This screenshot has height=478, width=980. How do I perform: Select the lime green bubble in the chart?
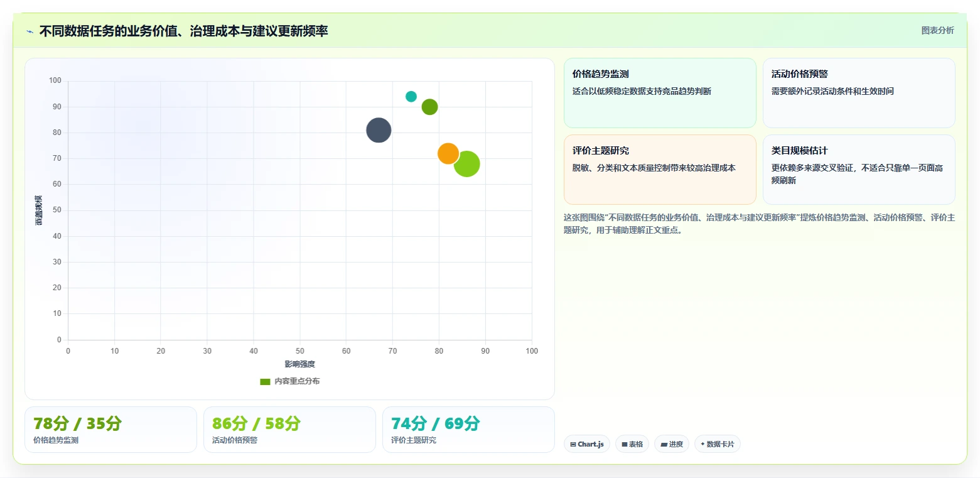(x=466, y=164)
